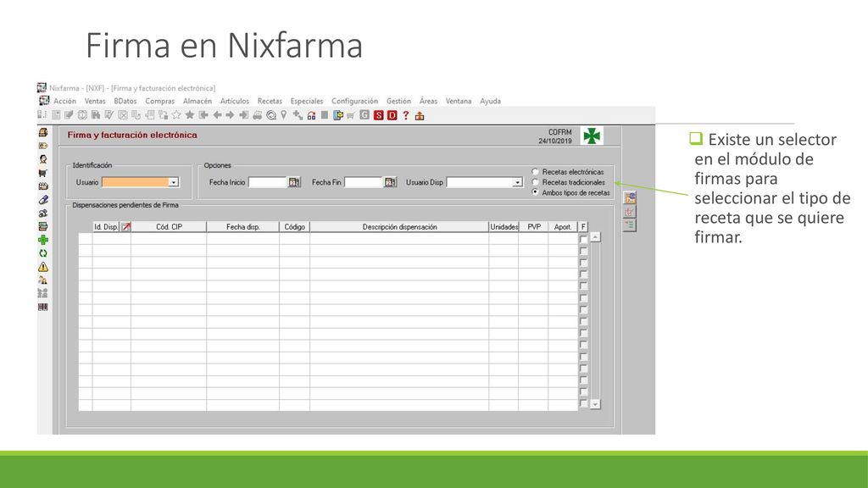Click the right arrow toolbar icon
Screen dimensions: 868x488
231,115
